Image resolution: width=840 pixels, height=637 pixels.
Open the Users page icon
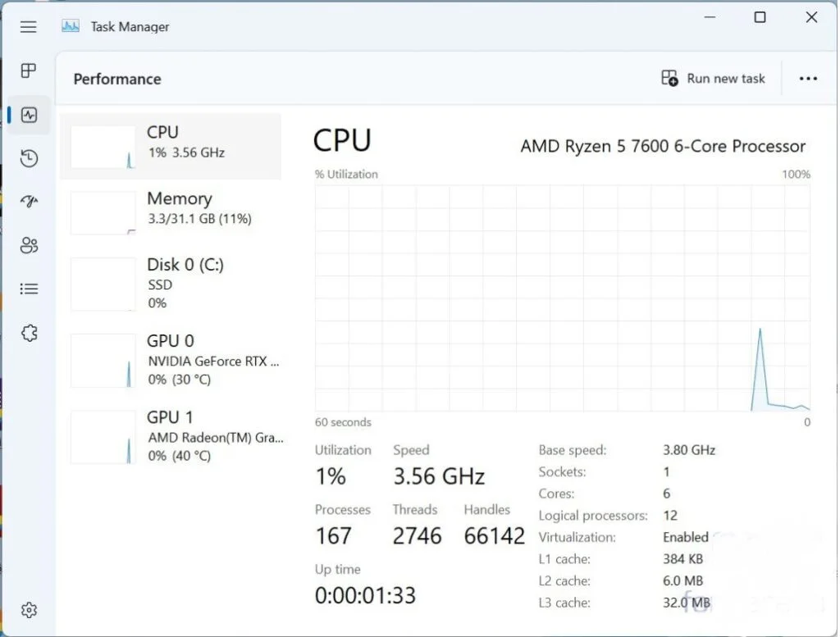coord(29,245)
